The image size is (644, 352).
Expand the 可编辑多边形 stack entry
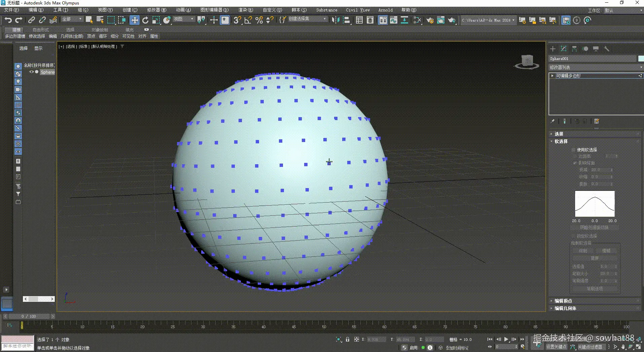[552, 76]
